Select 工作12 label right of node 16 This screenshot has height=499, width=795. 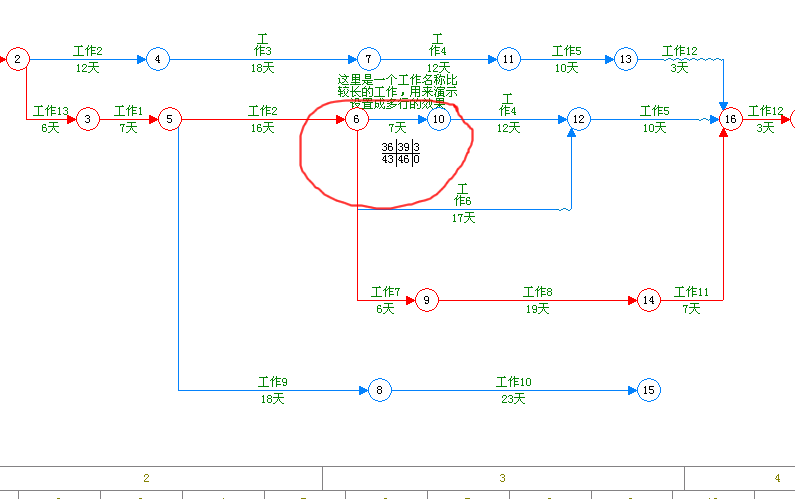(766, 111)
